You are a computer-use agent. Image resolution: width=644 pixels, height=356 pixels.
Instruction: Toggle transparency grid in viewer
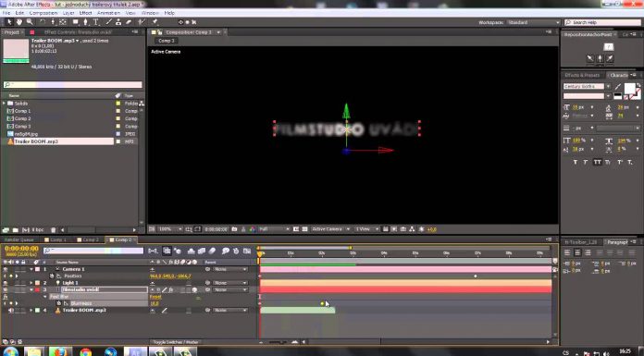tap(304, 229)
